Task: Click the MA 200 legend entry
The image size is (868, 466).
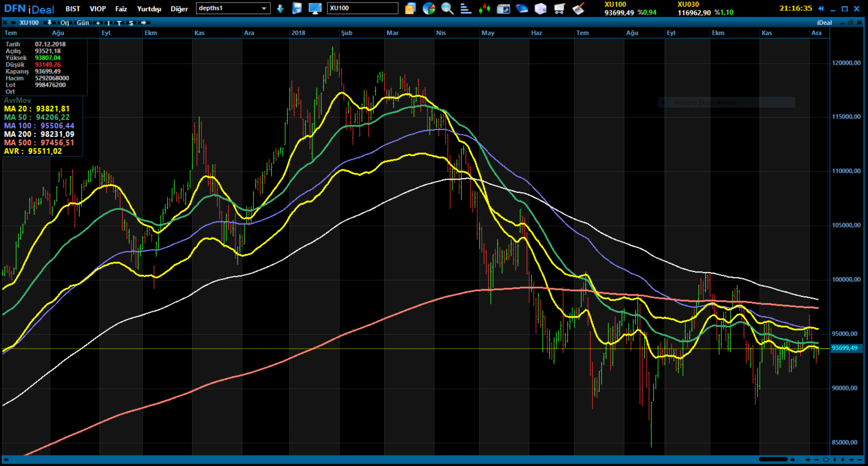Action: click(x=39, y=134)
